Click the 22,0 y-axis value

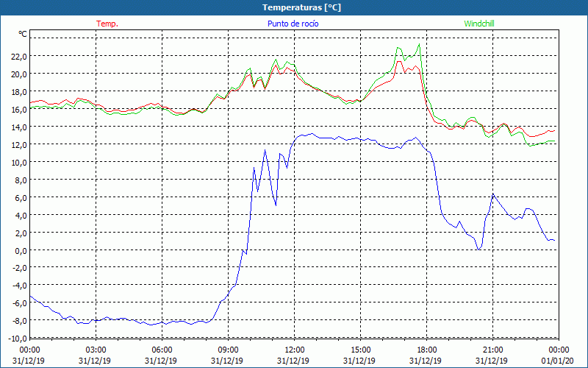click(x=20, y=57)
